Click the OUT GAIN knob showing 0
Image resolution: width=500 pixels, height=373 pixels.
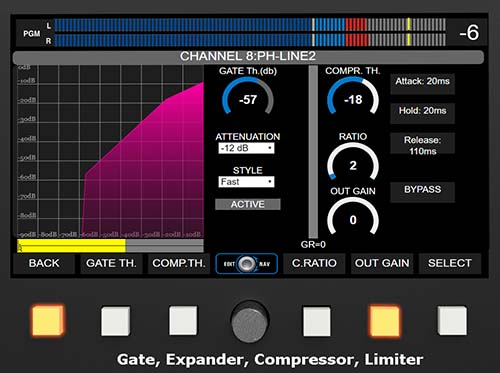(353, 219)
